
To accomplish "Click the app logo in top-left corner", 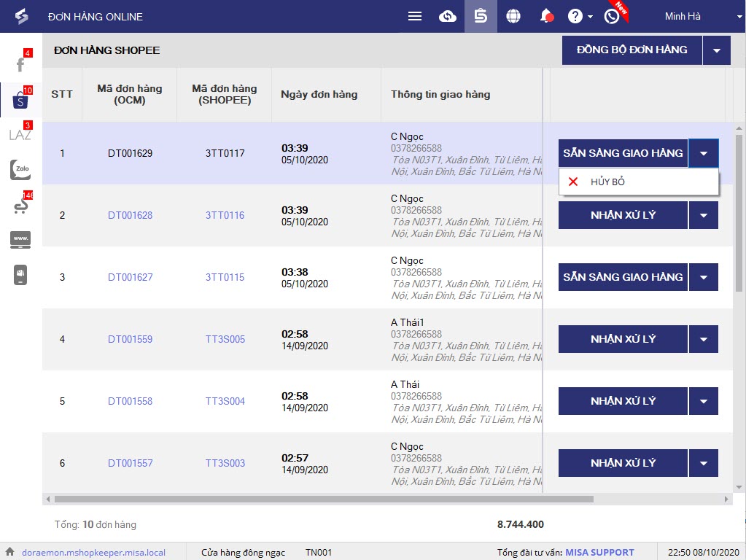I will pos(21,17).
